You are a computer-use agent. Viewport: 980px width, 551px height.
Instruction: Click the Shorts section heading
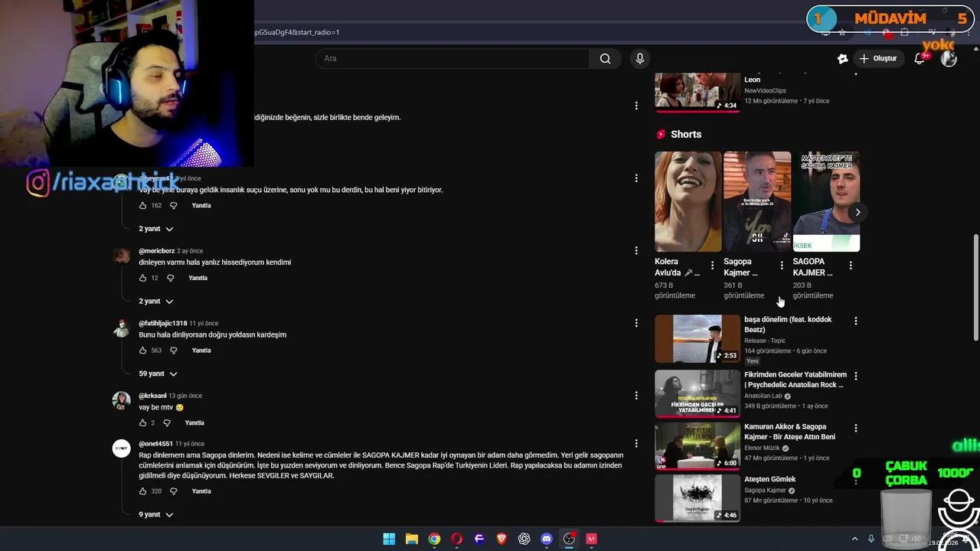pos(686,134)
